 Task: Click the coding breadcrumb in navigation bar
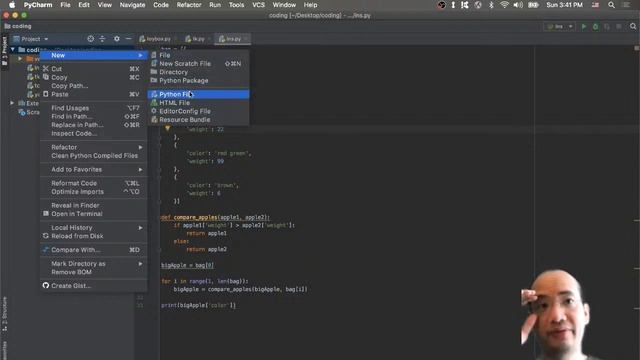18,26
